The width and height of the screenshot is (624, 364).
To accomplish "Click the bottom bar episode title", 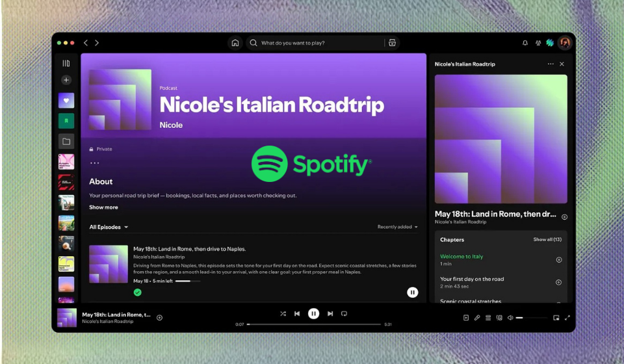I will 116,315.
